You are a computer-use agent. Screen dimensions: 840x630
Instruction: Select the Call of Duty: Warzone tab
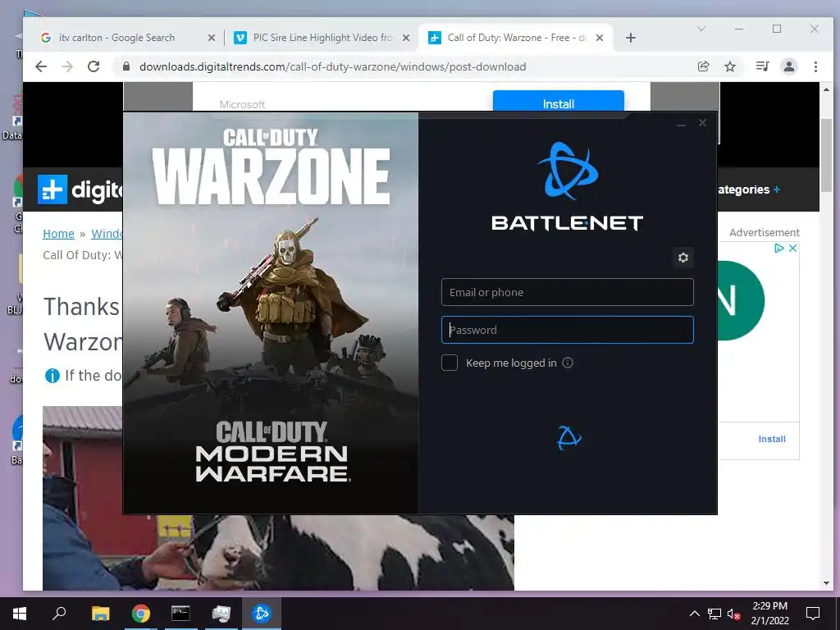(x=516, y=38)
